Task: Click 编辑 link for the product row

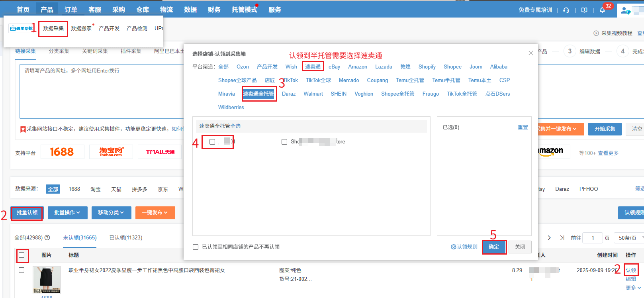Action: click(631, 279)
